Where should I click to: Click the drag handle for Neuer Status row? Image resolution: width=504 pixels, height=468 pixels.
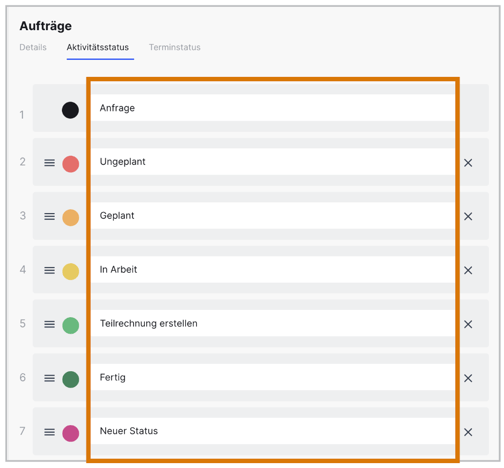(49, 432)
